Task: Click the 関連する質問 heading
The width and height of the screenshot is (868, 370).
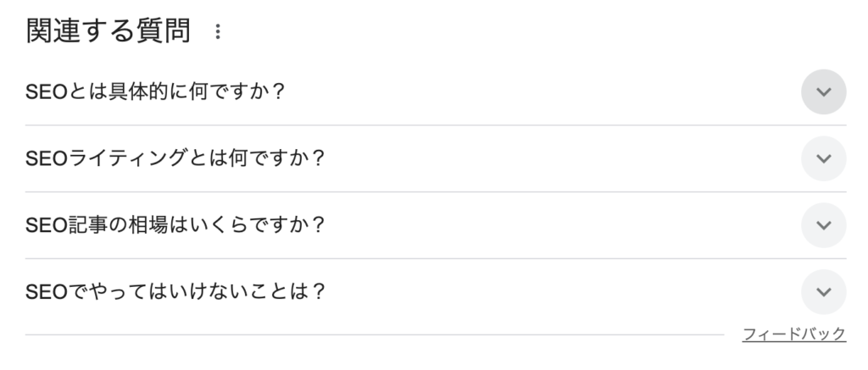Action: (x=108, y=32)
